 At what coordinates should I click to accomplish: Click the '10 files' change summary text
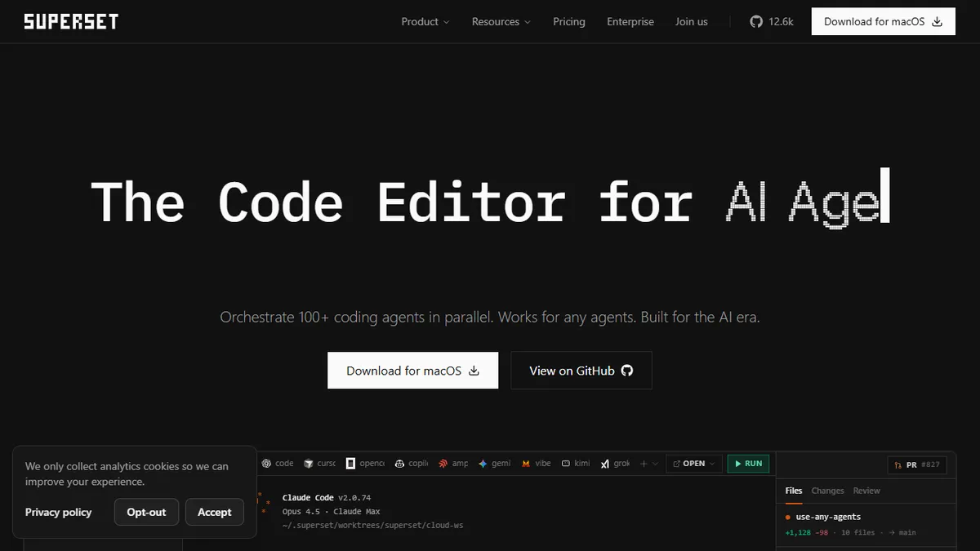tap(857, 532)
